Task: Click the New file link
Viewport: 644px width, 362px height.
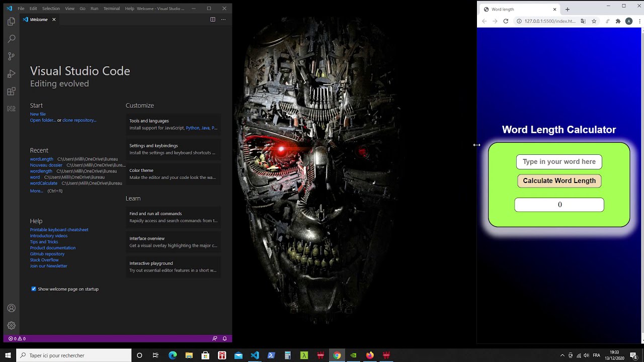Action: click(38, 114)
